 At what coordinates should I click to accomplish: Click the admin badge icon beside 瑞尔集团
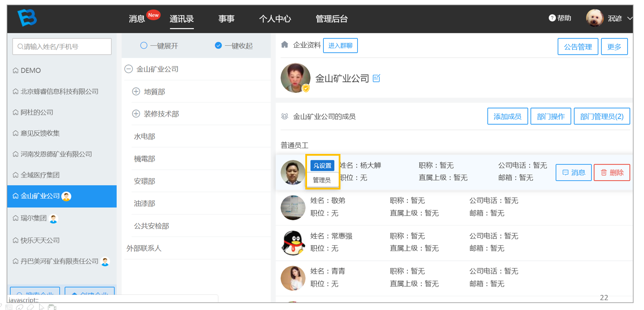54,218
